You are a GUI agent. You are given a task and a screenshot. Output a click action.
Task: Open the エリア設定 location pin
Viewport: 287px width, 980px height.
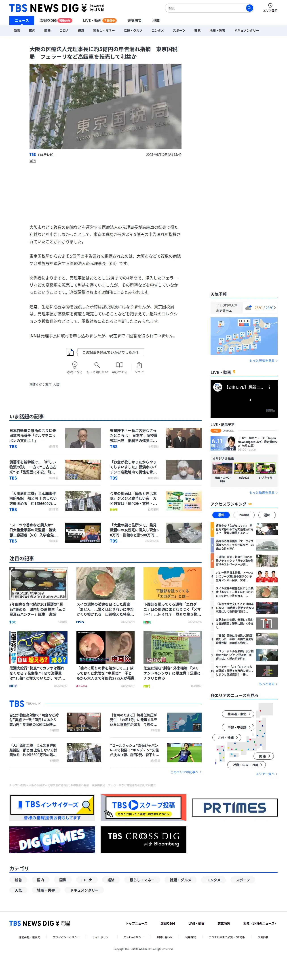point(270,8)
